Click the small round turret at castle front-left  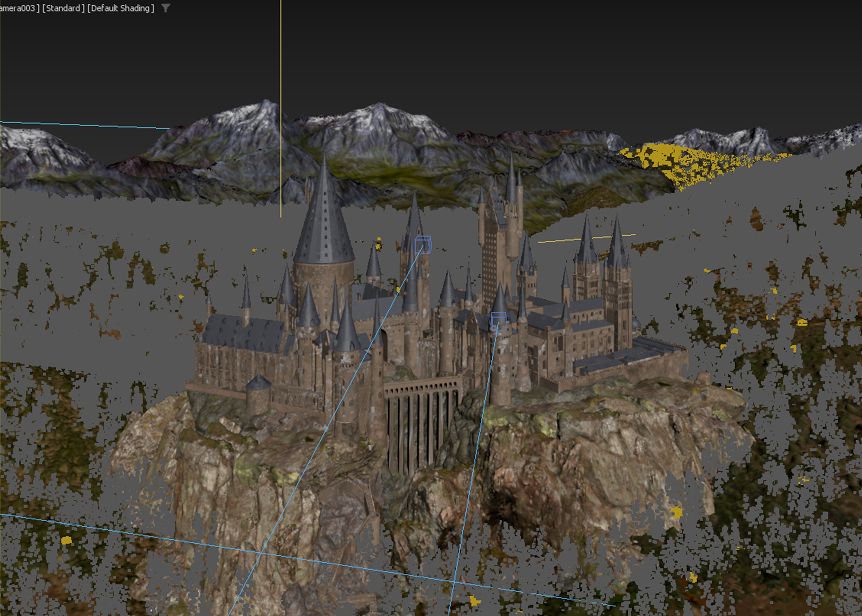point(258,395)
